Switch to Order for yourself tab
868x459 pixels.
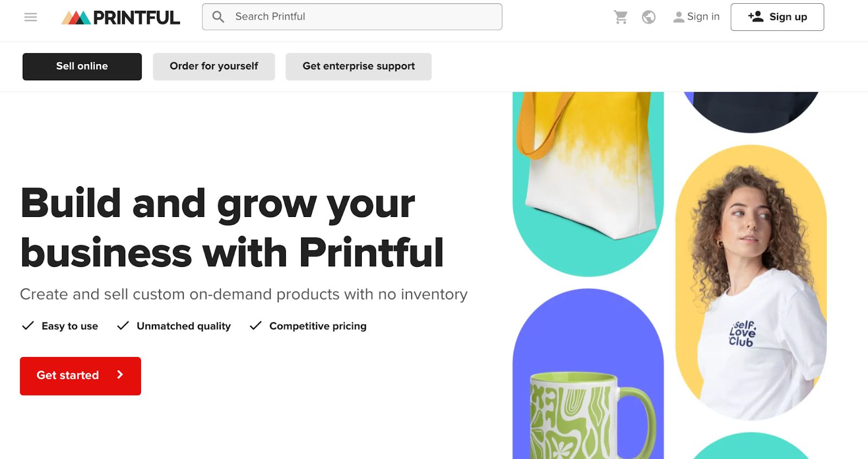pyautogui.click(x=214, y=67)
